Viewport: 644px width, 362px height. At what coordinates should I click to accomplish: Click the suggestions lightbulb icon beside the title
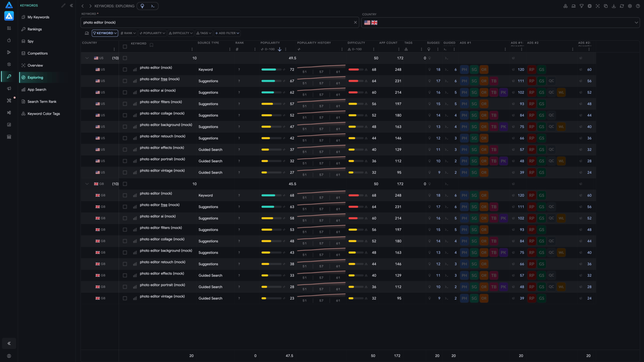pyautogui.click(x=143, y=6)
